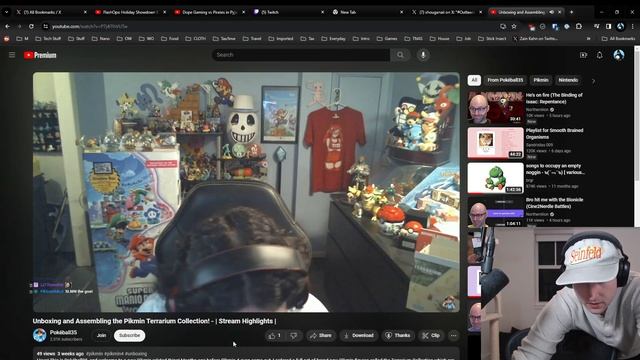
Task: Go back with the browser back arrow
Action: tap(8, 26)
